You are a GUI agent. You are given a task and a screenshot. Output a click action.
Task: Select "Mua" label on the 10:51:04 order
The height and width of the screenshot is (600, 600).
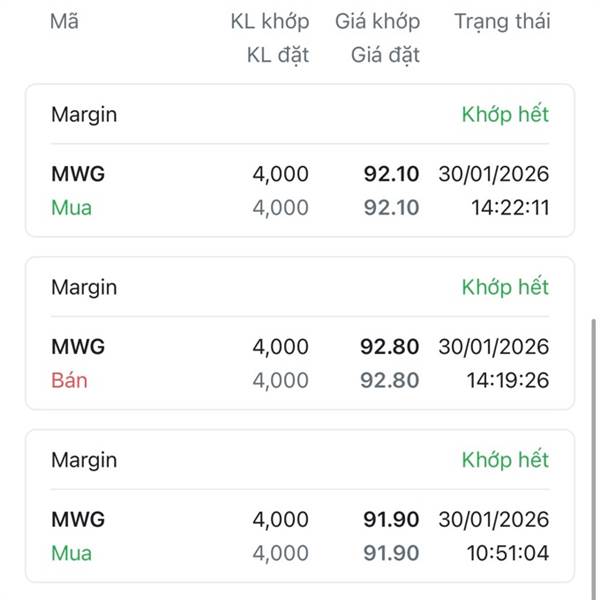pos(71,553)
